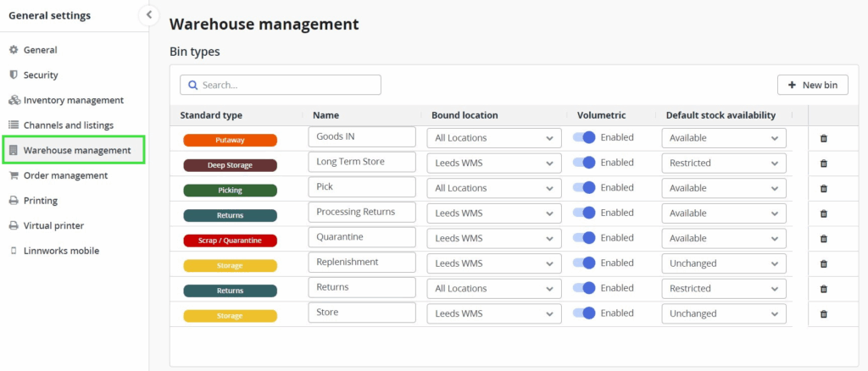Click the Channels and listings list icon
The height and width of the screenshot is (371, 868).
point(14,125)
